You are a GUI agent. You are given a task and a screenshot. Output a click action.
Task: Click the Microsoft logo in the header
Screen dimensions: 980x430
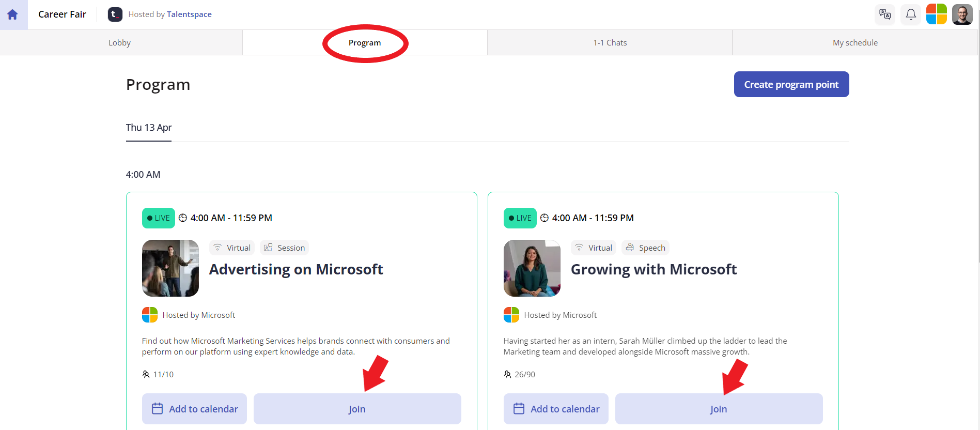pyautogui.click(x=937, y=14)
